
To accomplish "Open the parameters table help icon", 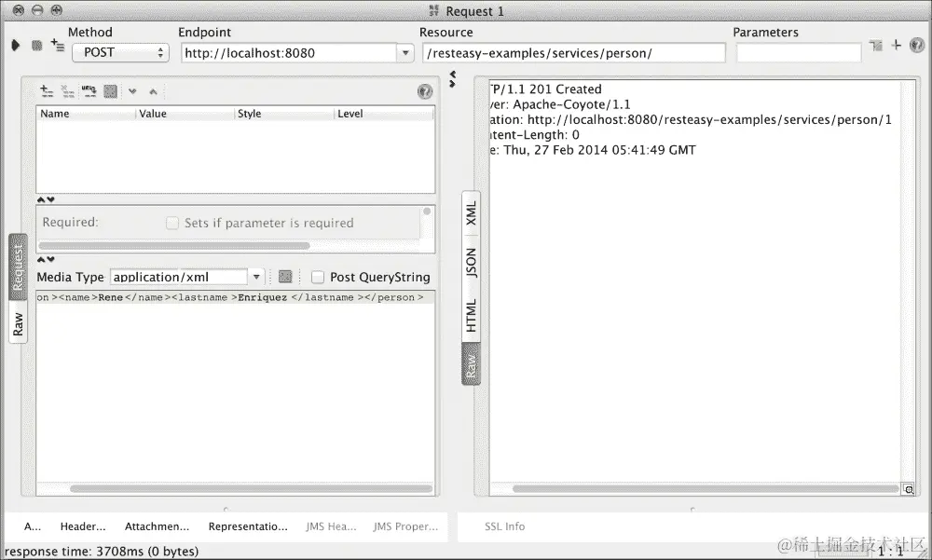I will pos(424,91).
